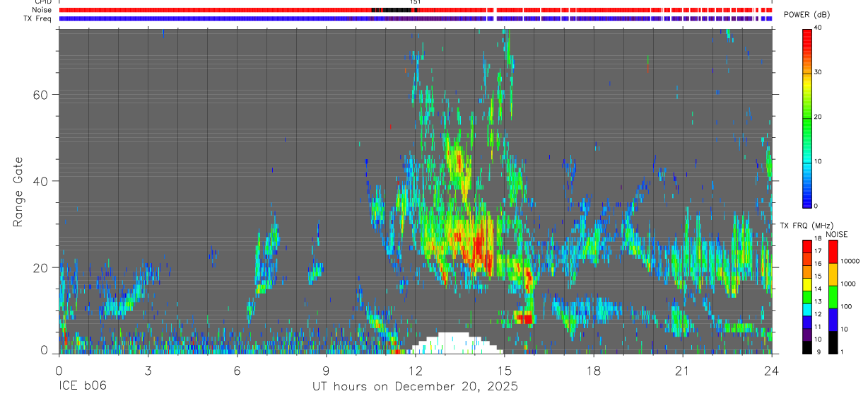The image size is (868, 401).
Task: Select the "100" label on the noise scale
Action: tap(848, 307)
